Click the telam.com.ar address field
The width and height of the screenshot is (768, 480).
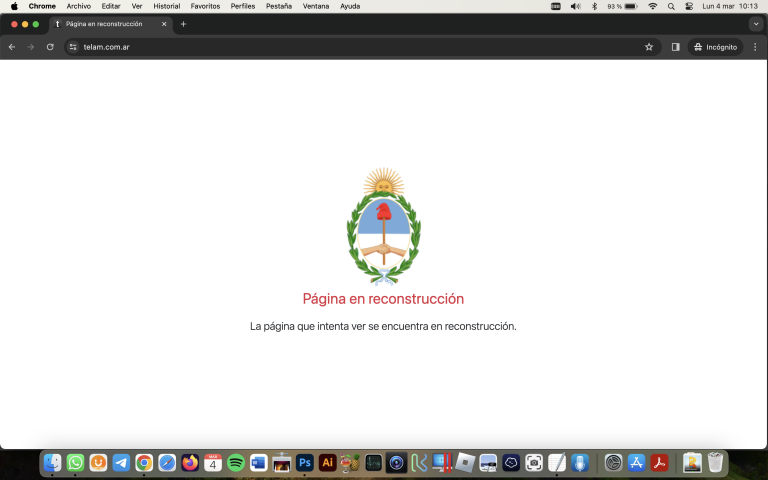click(x=362, y=47)
